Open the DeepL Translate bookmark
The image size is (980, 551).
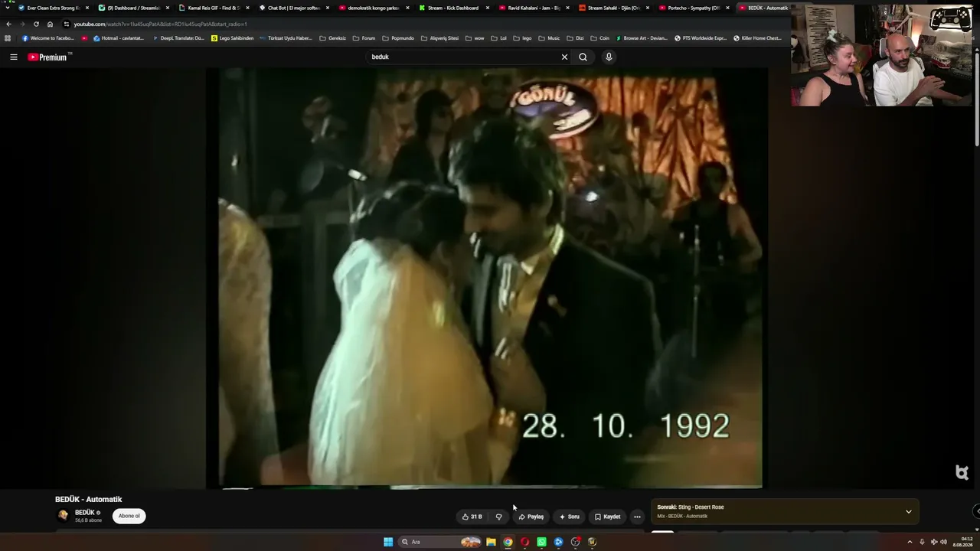tap(178, 38)
